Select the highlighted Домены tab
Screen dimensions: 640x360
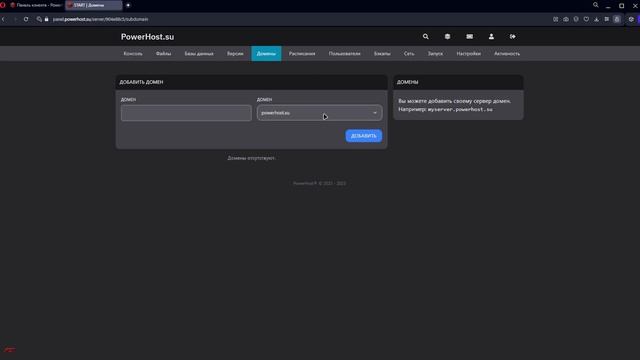point(266,53)
